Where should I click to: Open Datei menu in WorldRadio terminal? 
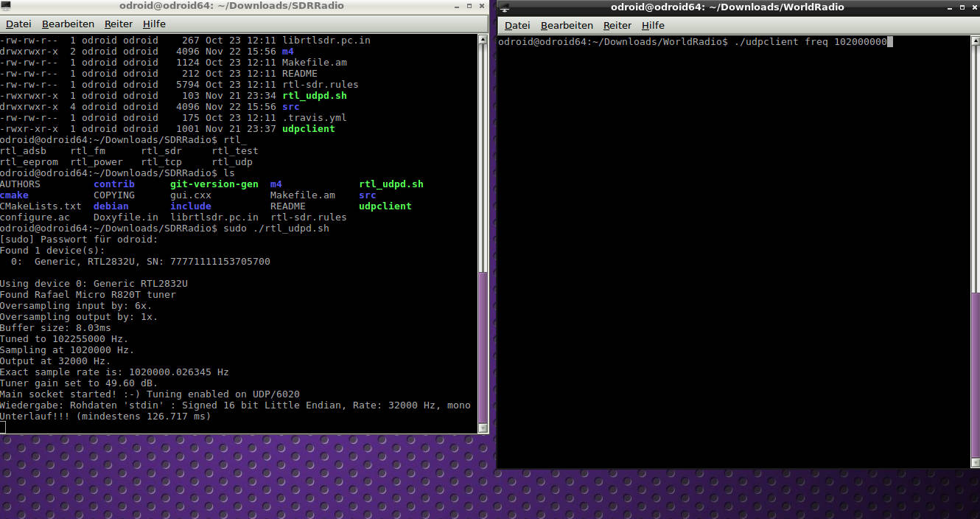[x=517, y=26]
